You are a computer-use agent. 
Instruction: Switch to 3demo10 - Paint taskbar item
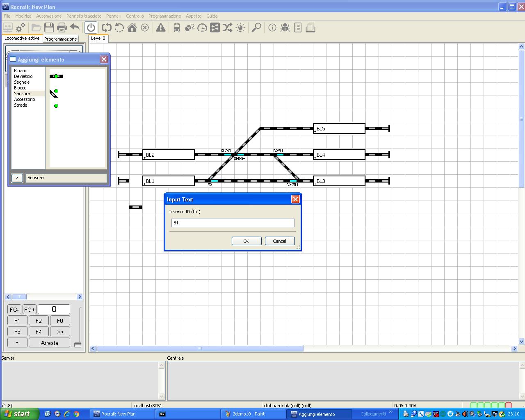pyautogui.click(x=253, y=414)
